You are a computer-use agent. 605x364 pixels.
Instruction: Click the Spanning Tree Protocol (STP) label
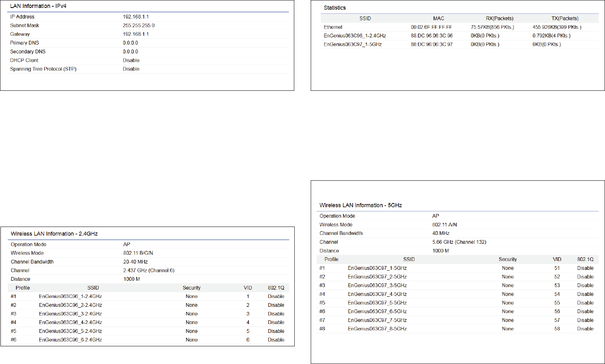coord(43,69)
